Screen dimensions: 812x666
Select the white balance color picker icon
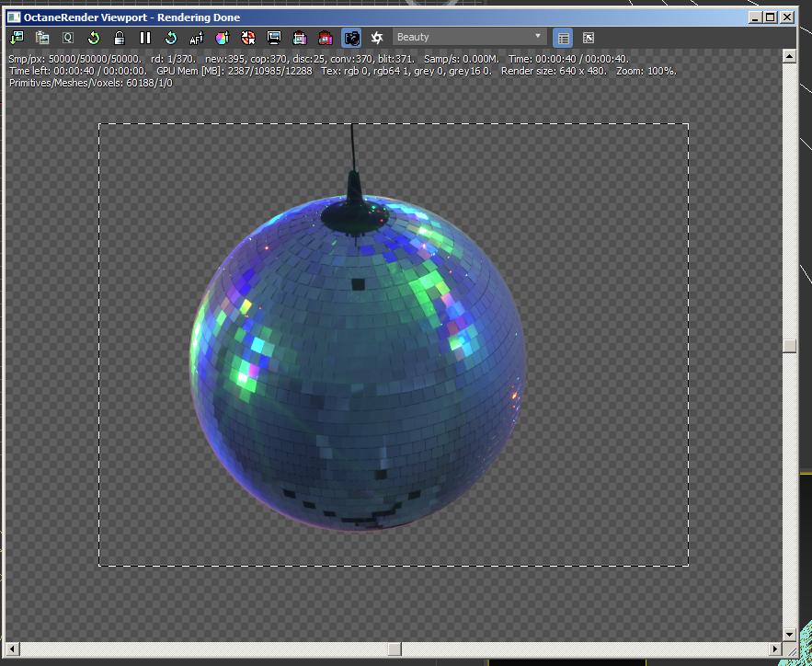click(222, 38)
